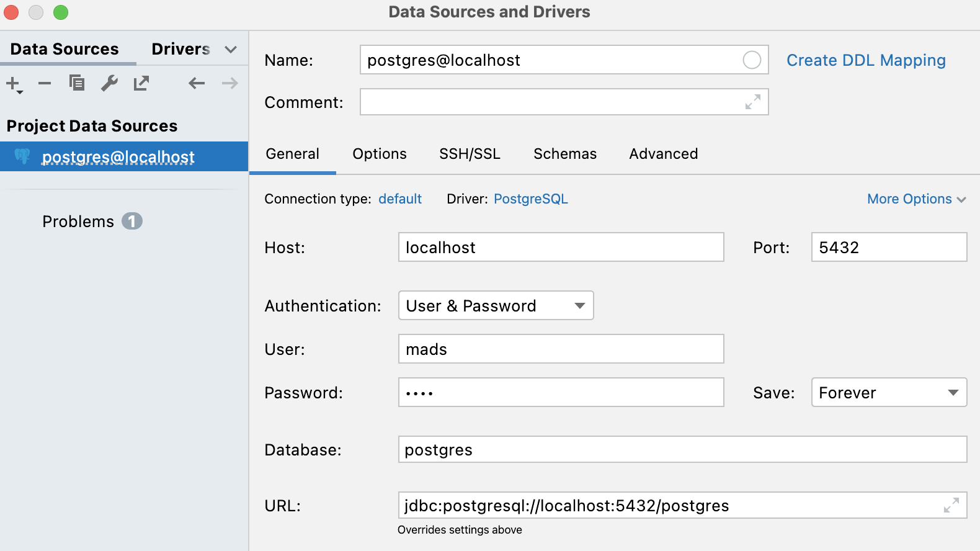The image size is (980, 551).
Task: Go back with the left arrow icon
Action: click(x=197, y=83)
